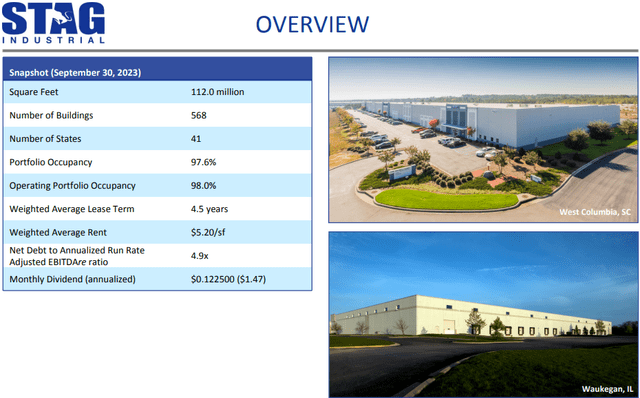The height and width of the screenshot is (398, 640).
Task: Click the Waukegan, IL warehouse photo
Action: pos(483,314)
